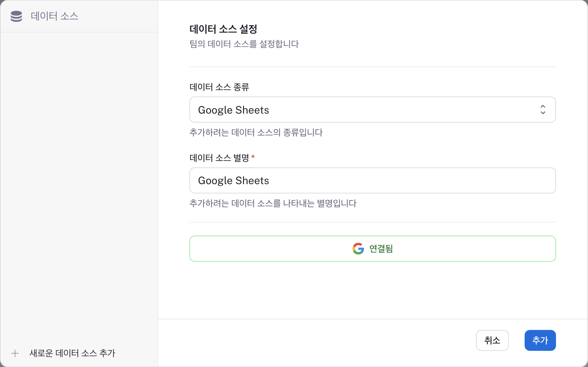The height and width of the screenshot is (367, 588).
Task: Click the 취소 button
Action: (492, 340)
